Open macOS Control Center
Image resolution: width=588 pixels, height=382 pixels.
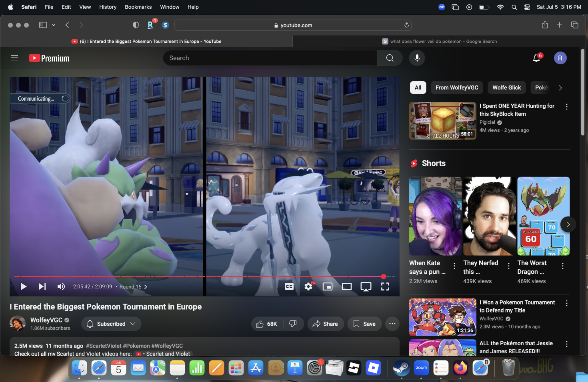pos(527,7)
